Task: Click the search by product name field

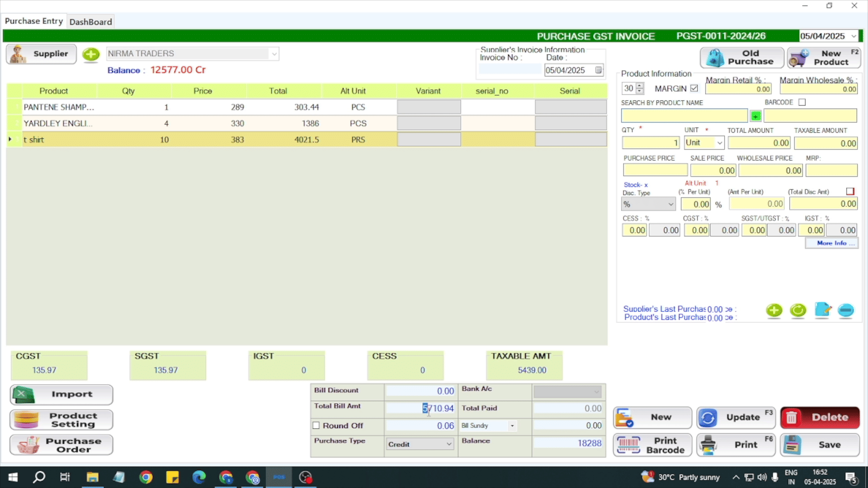Action: pos(684,116)
